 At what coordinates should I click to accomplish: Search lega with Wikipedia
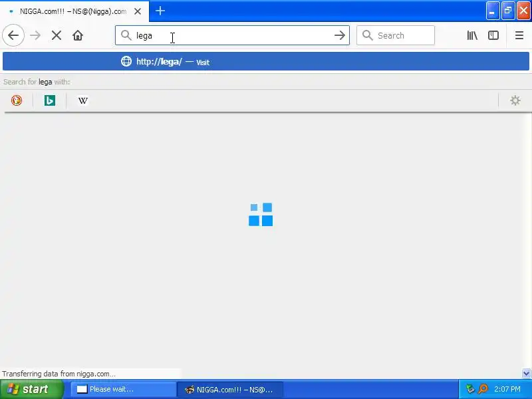point(83,100)
